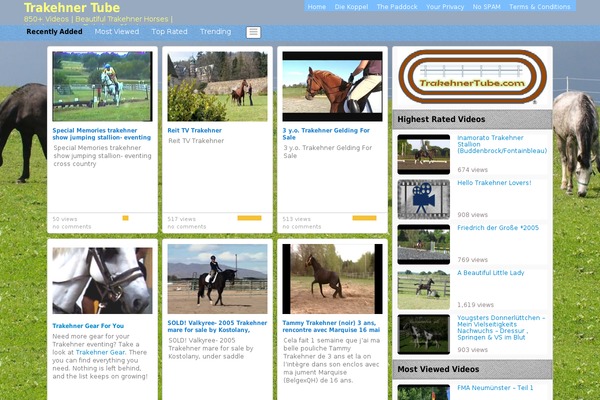The image size is (600, 400).
Task: Click the rating bar on Reit TV card
Action: click(249, 218)
